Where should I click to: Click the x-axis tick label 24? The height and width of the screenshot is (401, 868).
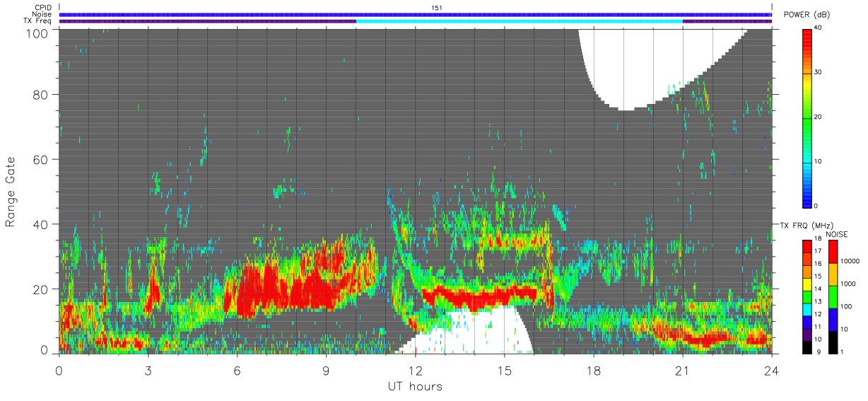tap(771, 370)
